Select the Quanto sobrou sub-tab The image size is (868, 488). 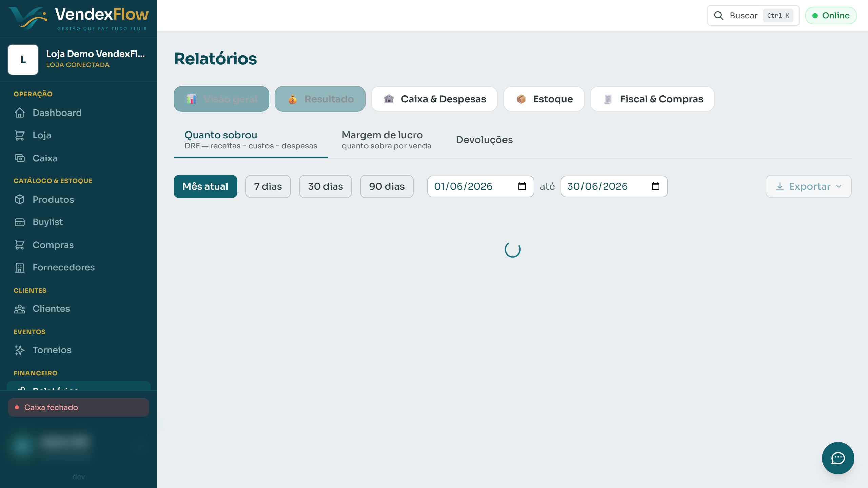tap(251, 140)
